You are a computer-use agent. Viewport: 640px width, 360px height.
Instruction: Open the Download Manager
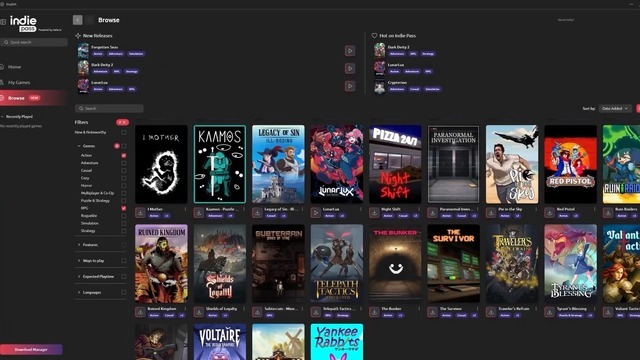pos(31,349)
